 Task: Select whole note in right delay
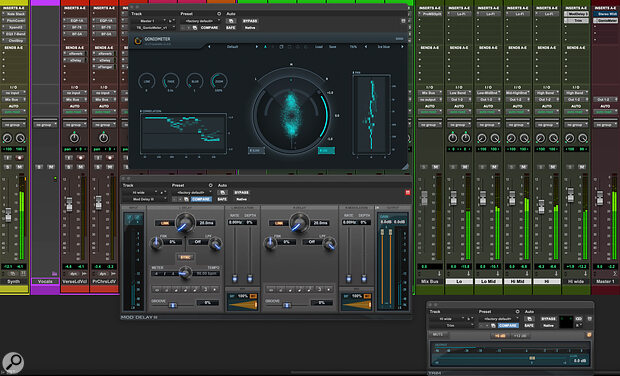tap(271, 289)
